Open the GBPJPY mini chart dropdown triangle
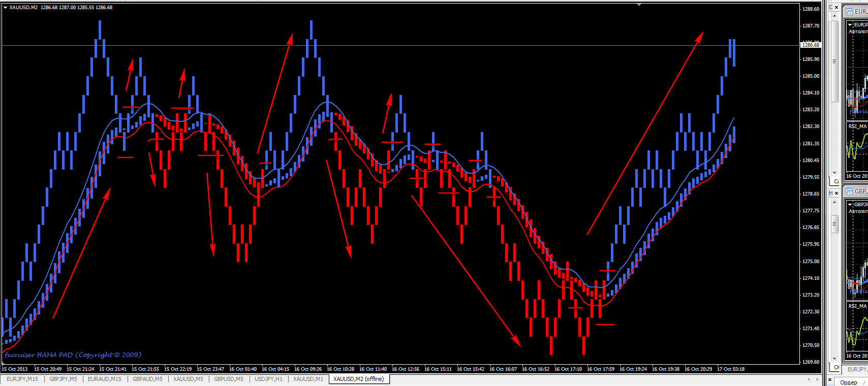 850,205
